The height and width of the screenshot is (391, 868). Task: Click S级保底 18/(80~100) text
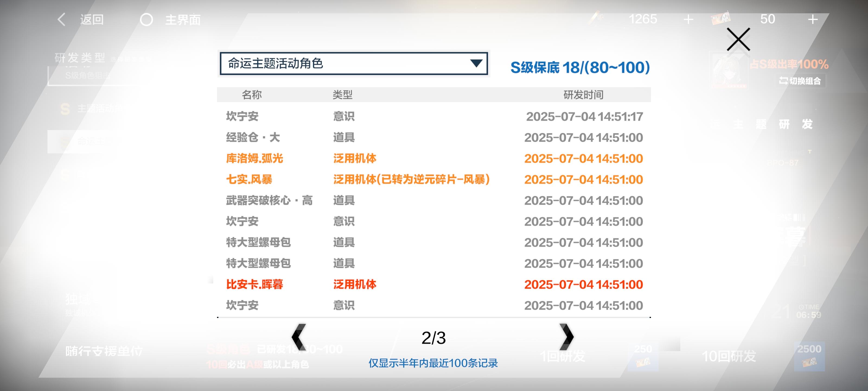(580, 67)
